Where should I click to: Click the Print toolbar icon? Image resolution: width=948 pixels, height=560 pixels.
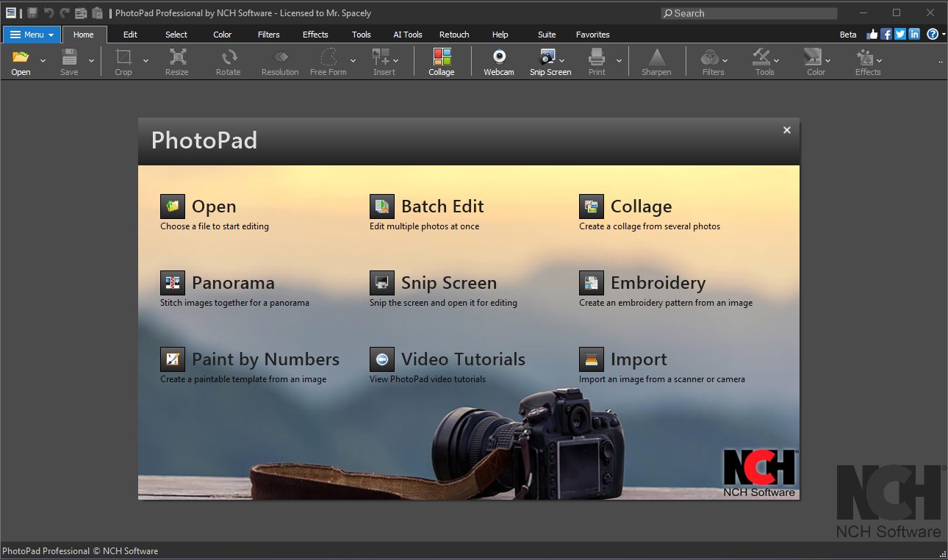click(x=597, y=57)
